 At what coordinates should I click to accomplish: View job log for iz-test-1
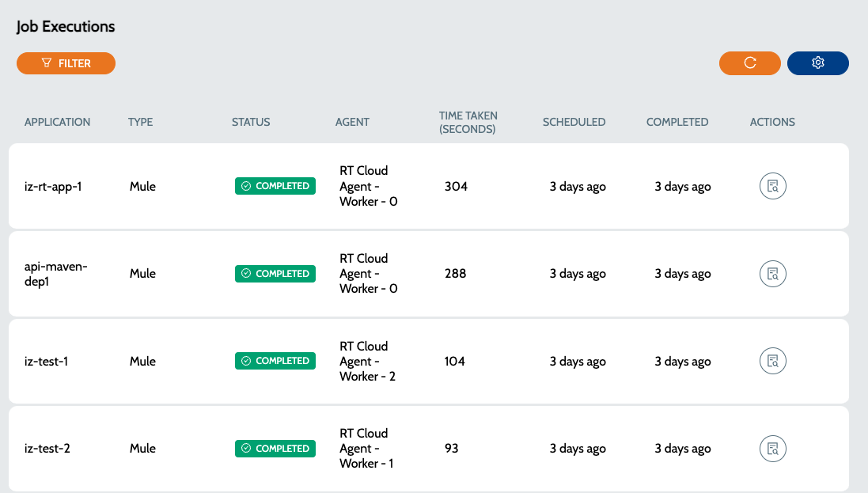pyautogui.click(x=773, y=361)
